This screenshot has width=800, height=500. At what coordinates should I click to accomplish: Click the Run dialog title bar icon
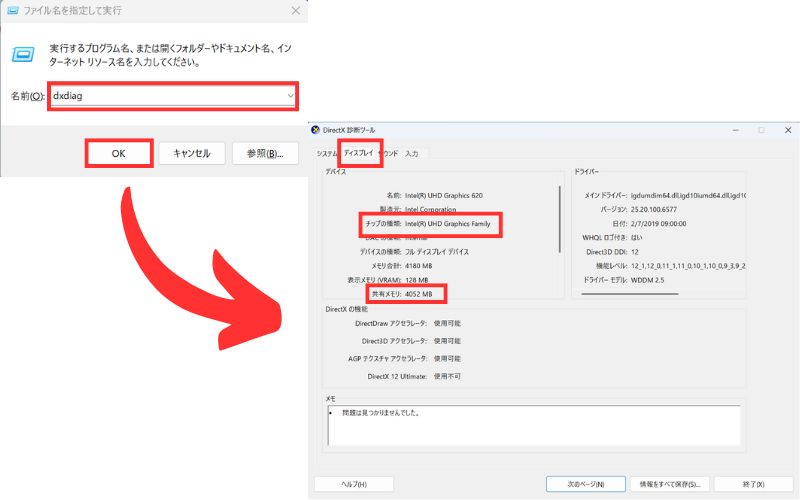point(13,10)
